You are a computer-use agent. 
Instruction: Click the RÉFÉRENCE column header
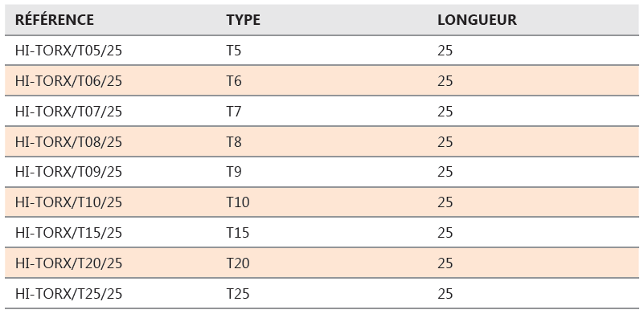tap(54, 20)
